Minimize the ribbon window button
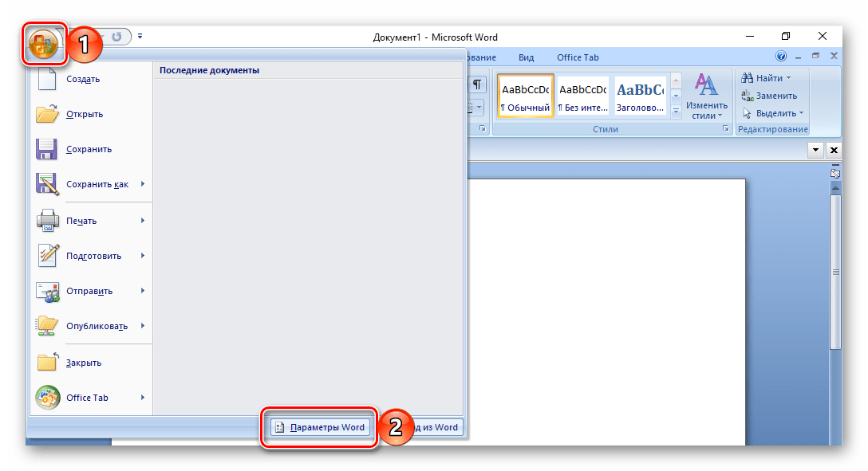The width and height of the screenshot is (868, 471). click(798, 57)
